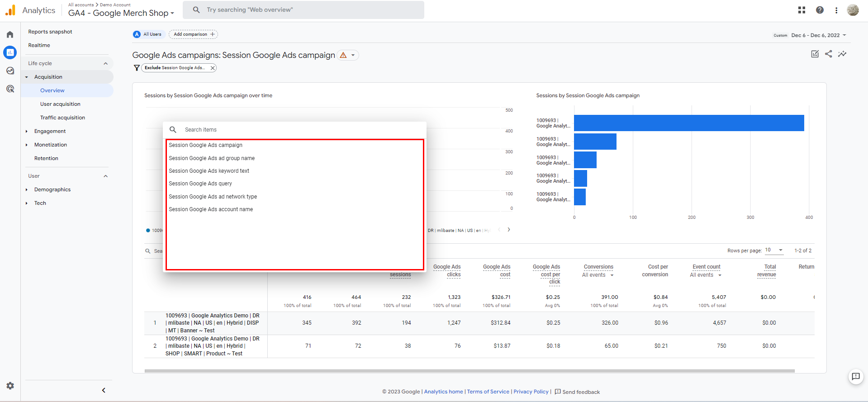
Task: Open the GA4 - Google Merch Shop property selector
Action: 121,13
